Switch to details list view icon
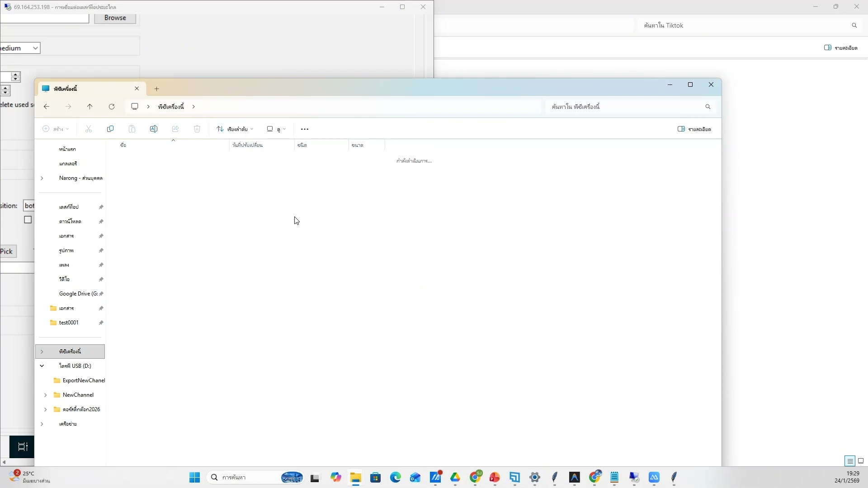 click(x=850, y=461)
